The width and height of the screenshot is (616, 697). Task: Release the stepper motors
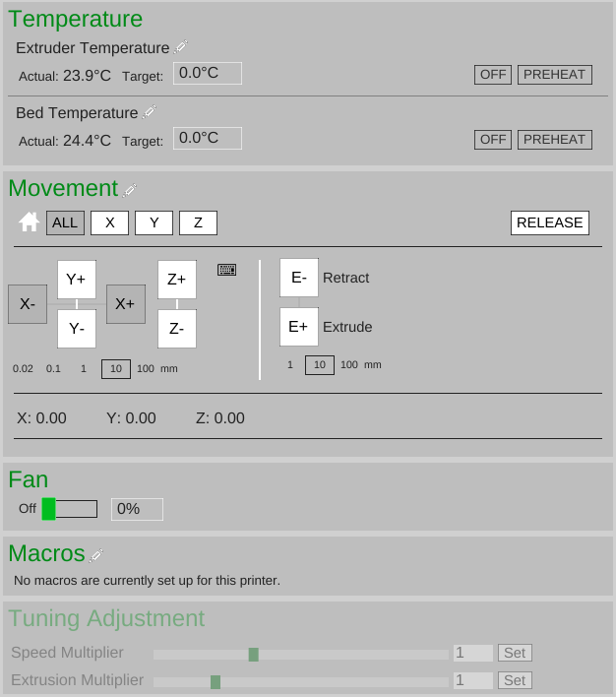549,222
